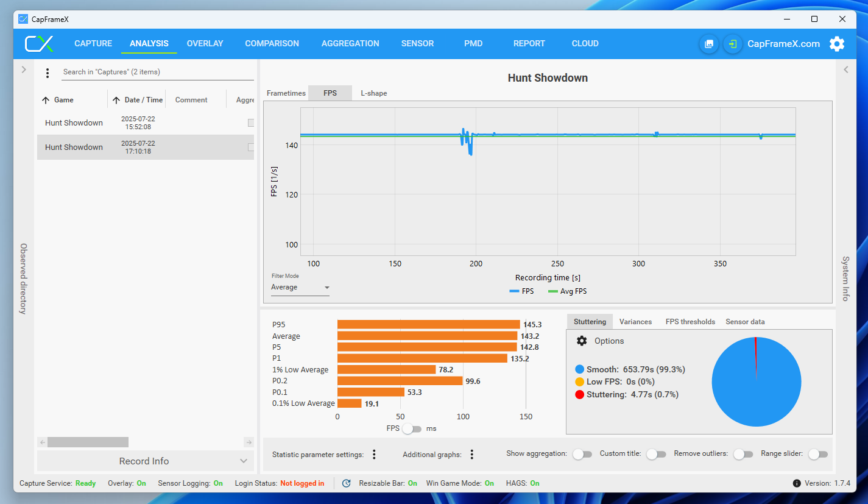The width and height of the screenshot is (868, 504).
Task: Select the L-shape graph tab
Action: click(374, 93)
